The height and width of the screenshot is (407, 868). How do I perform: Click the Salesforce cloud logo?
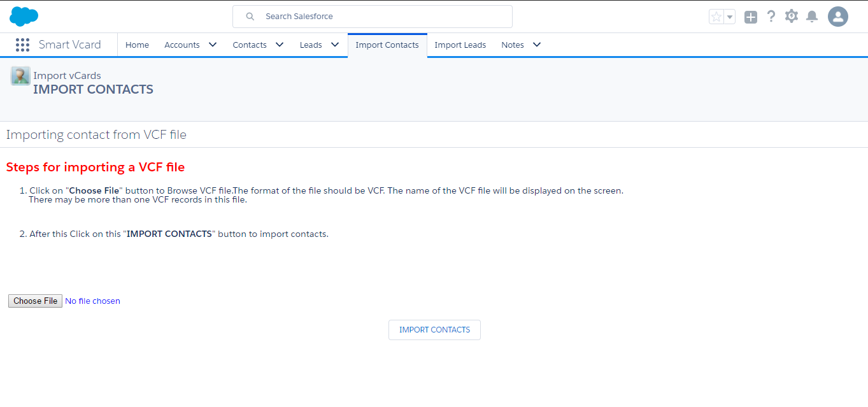point(24,17)
